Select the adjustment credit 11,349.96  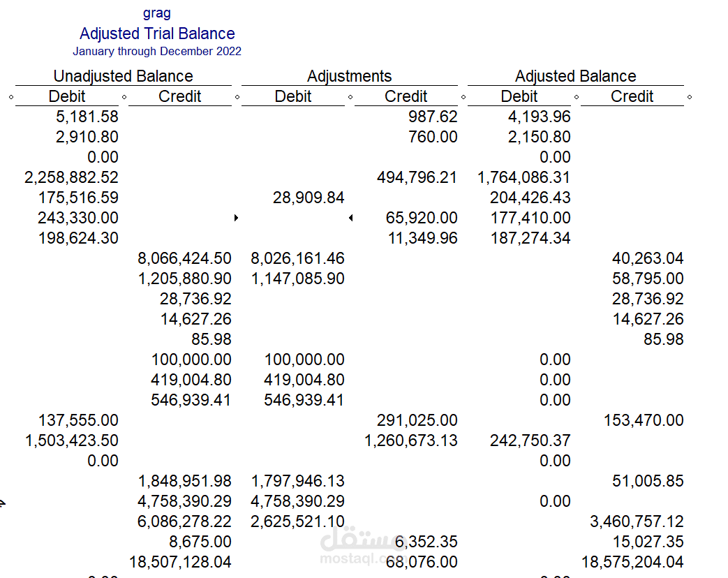422,238
